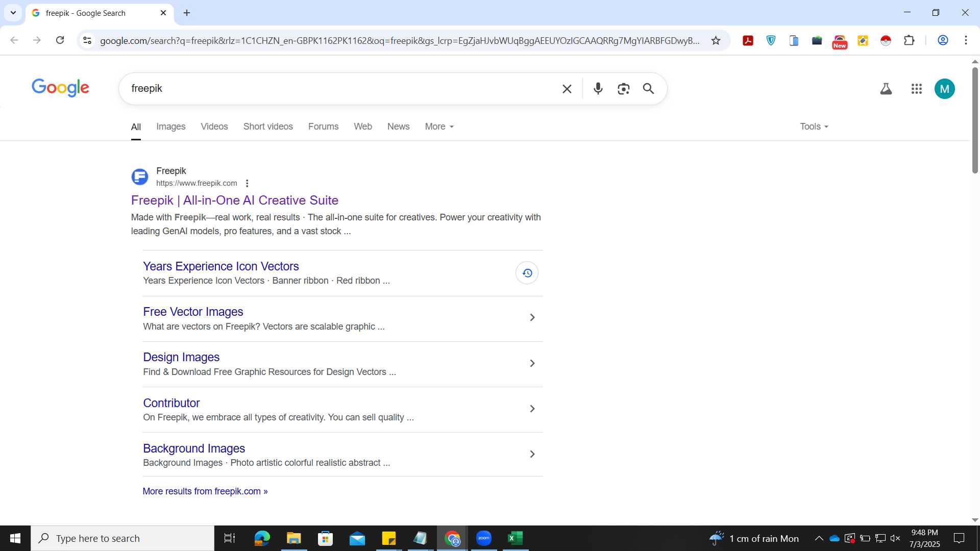This screenshot has height=551, width=980.
Task: Expand Background Images chevron
Action: coord(532,454)
